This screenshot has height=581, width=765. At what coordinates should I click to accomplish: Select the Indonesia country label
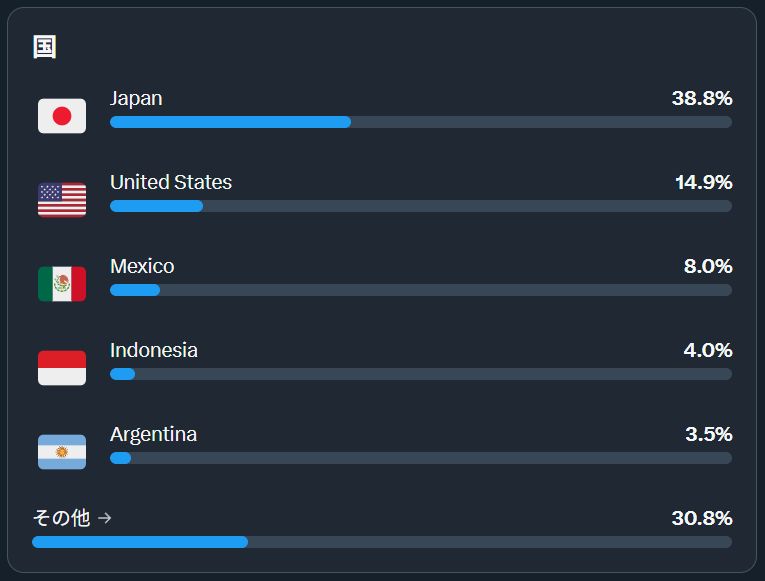coord(154,350)
